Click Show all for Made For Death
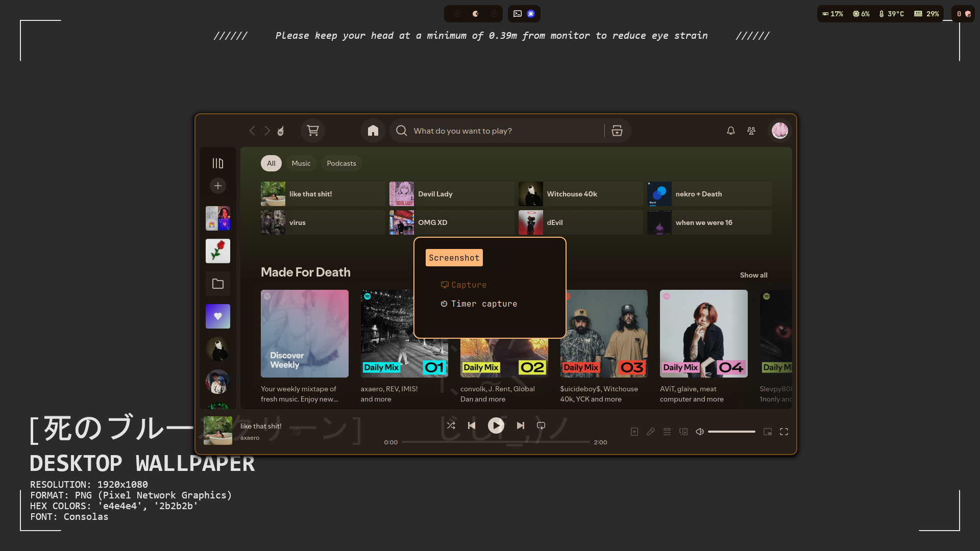980x551 pixels. (753, 275)
